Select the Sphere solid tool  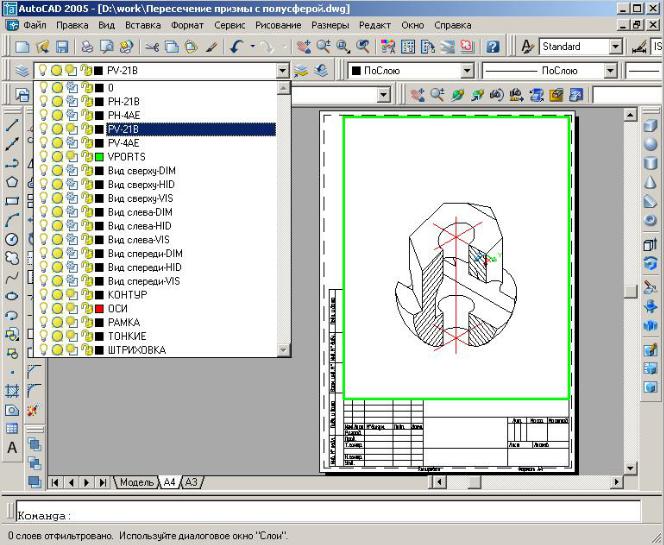click(x=650, y=144)
